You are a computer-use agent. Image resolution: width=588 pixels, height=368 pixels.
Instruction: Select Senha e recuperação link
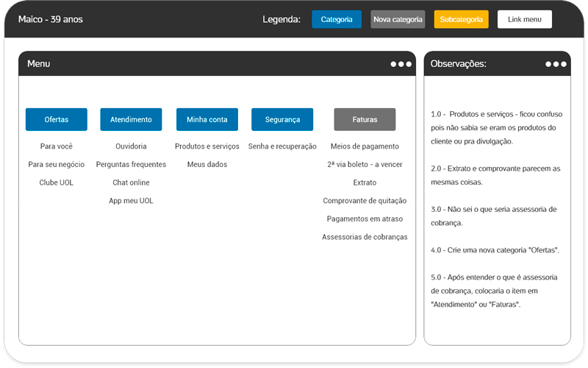click(x=282, y=146)
